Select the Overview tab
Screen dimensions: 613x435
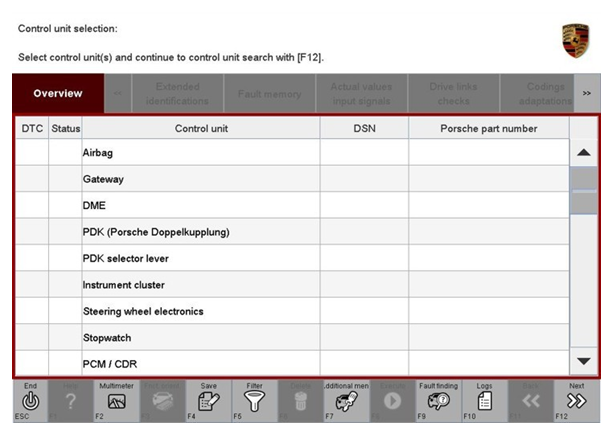58,93
